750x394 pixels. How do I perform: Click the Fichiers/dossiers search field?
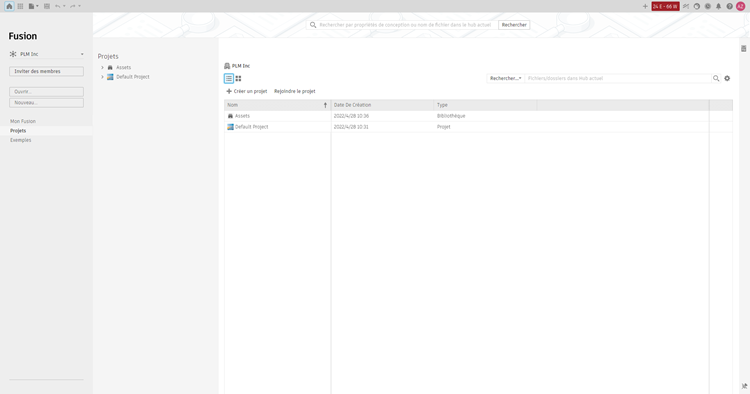(x=618, y=78)
